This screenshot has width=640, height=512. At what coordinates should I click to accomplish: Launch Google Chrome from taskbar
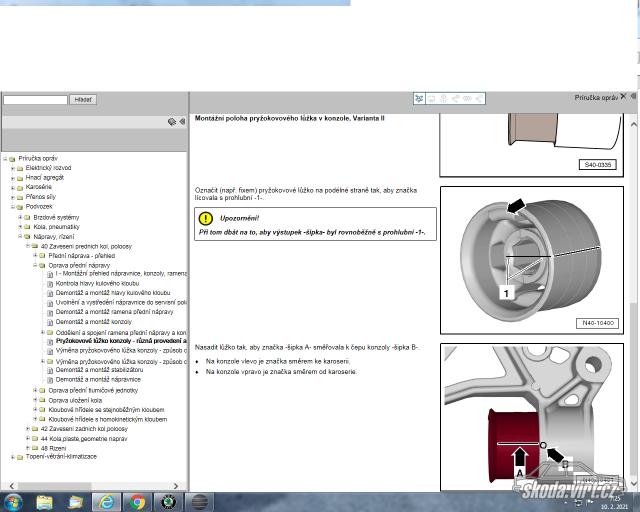(x=137, y=501)
